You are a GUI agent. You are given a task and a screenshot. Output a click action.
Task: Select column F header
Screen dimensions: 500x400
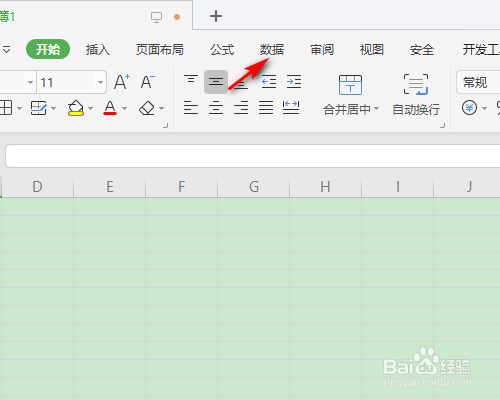[x=182, y=187]
